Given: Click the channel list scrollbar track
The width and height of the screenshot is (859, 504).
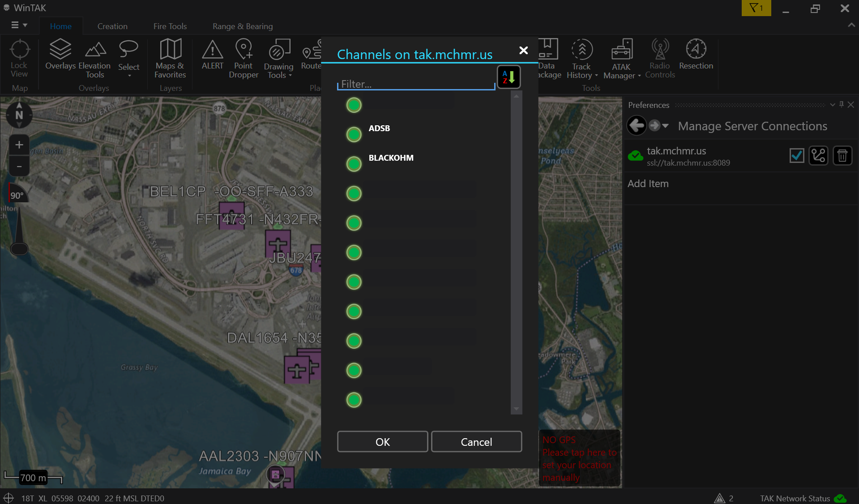Looking at the screenshot, I should [x=517, y=253].
